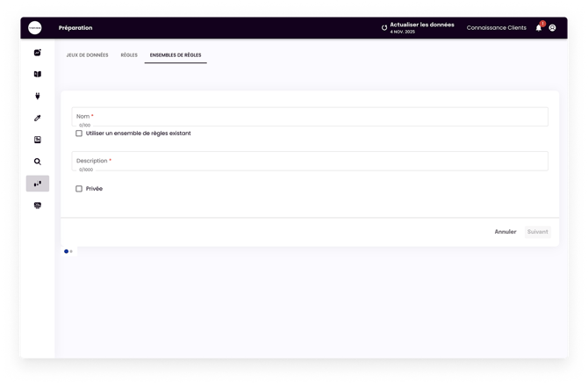Open the connectors plug icon in sidebar
Image resolution: width=588 pixels, height=383 pixels.
pos(38,96)
